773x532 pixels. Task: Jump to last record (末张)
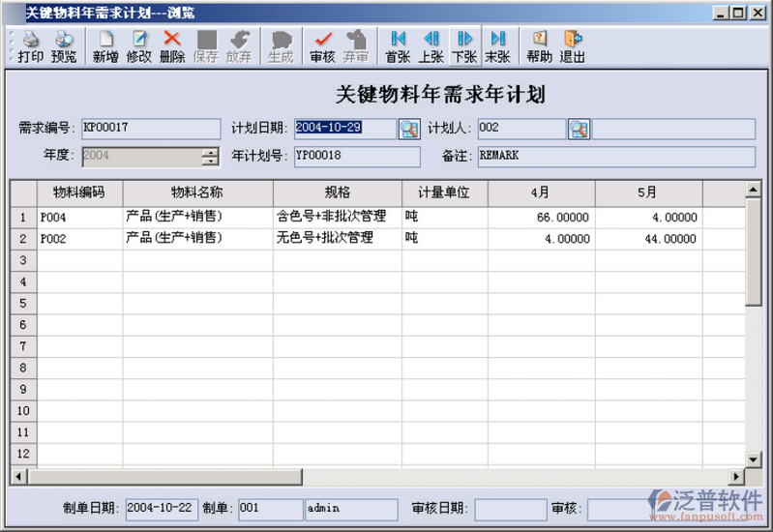(497, 46)
